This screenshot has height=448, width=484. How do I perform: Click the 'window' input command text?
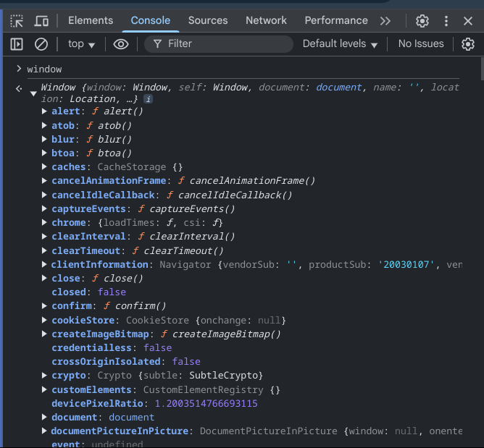[44, 69]
